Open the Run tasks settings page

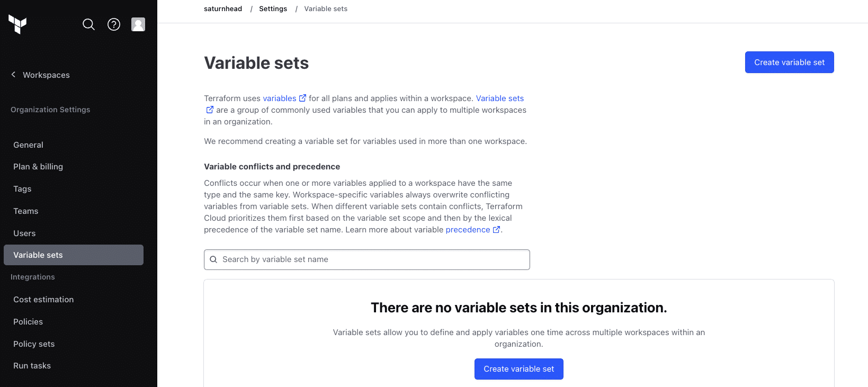[x=32, y=365]
